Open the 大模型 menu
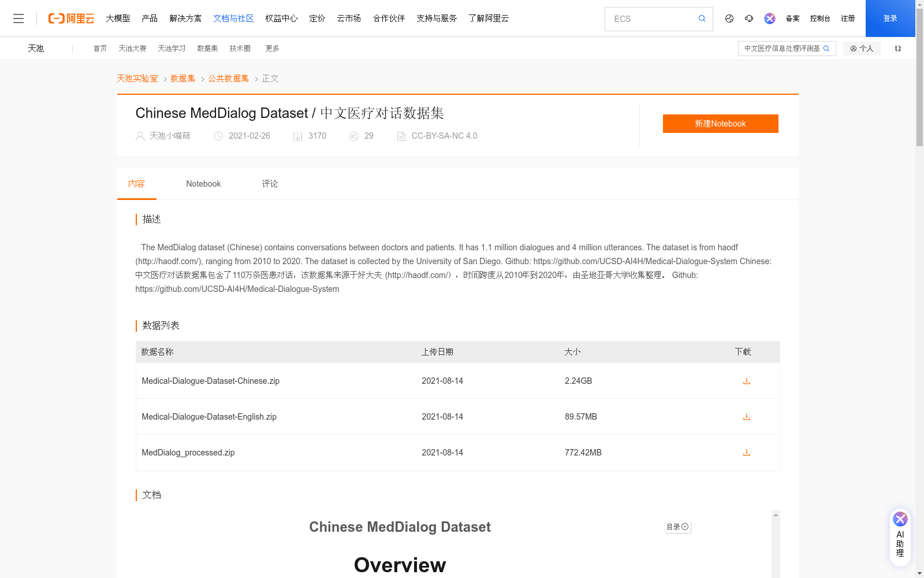The image size is (924, 578). click(x=118, y=18)
